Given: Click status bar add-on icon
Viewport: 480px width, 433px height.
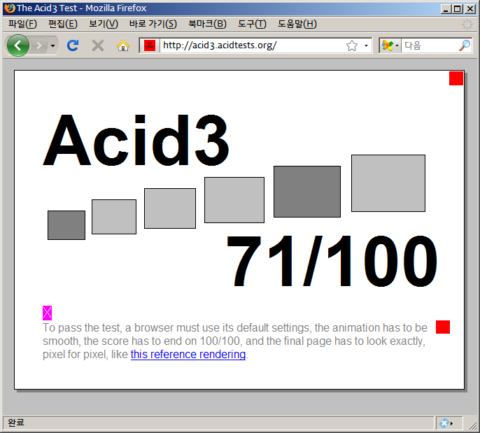Looking at the screenshot, I should click(x=446, y=423).
